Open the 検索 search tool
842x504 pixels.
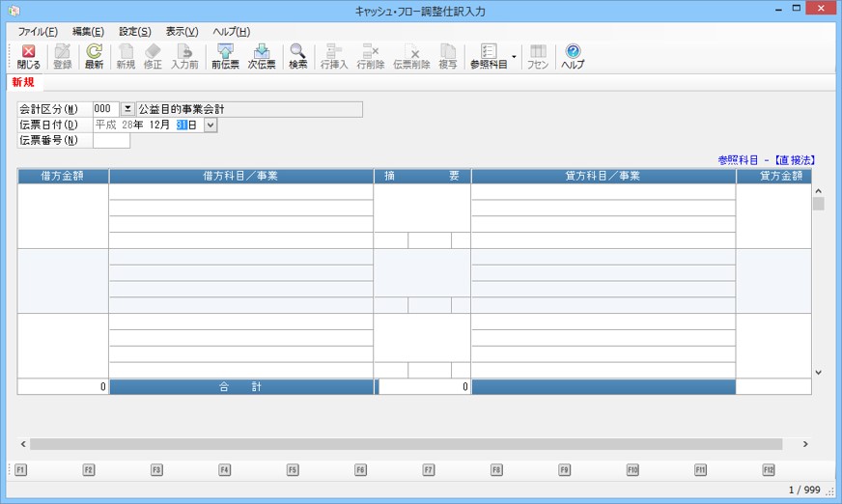(x=297, y=57)
